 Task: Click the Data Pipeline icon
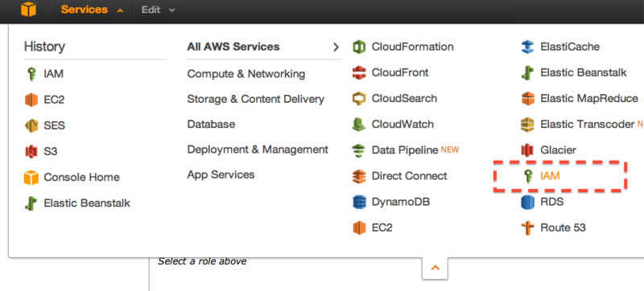pos(359,150)
